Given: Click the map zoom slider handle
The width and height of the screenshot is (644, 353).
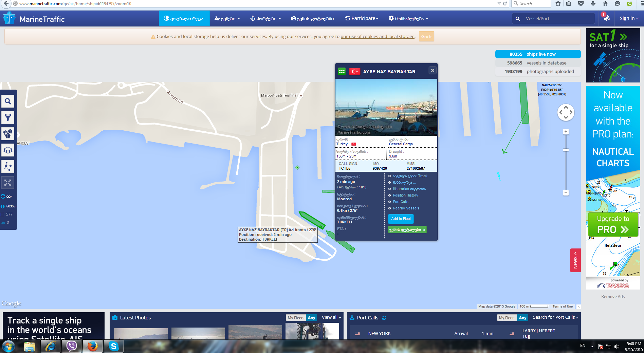Looking at the screenshot, I should point(566,150).
